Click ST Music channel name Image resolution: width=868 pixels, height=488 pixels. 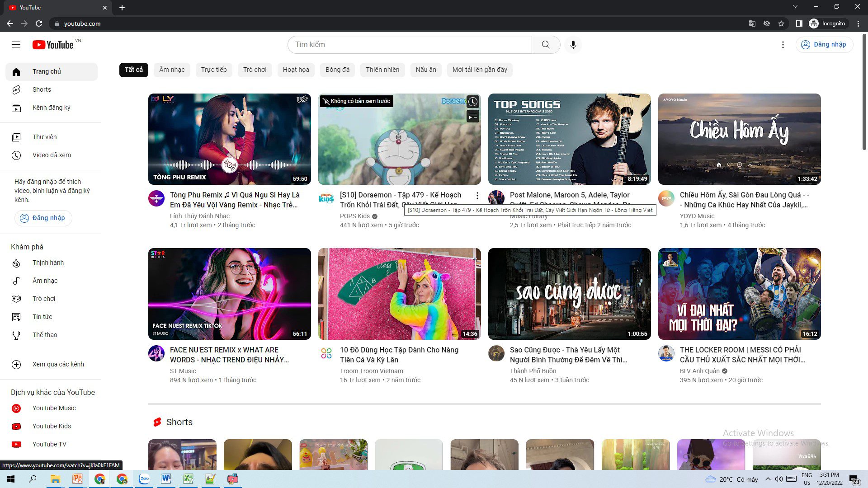tap(183, 371)
